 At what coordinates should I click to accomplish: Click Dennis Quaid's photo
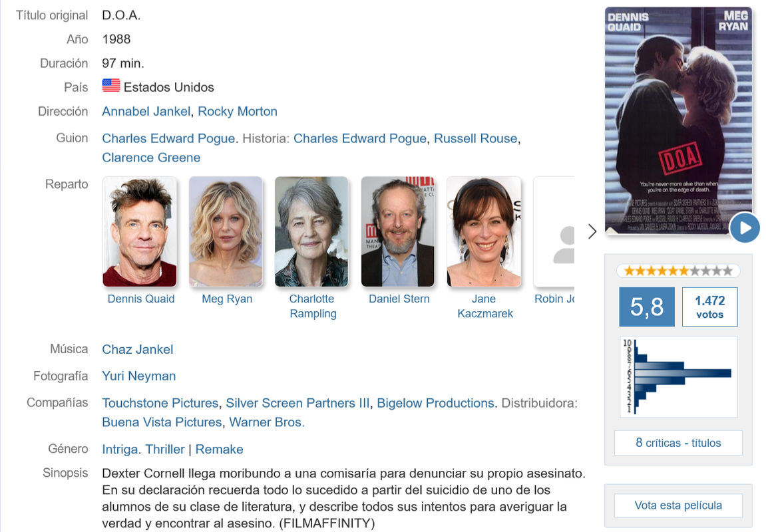coord(140,231)
